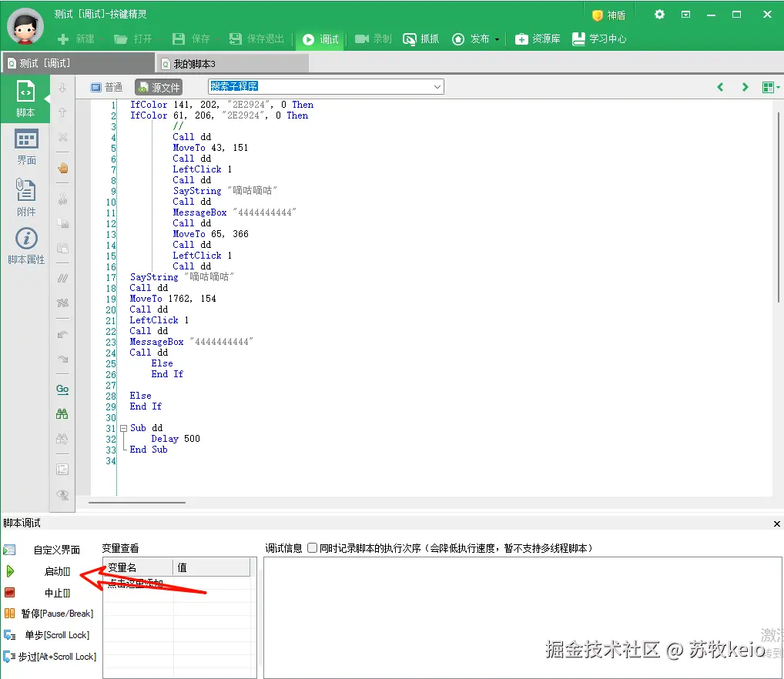Click the 发布 (Publish) button

[x=471, y=39]
